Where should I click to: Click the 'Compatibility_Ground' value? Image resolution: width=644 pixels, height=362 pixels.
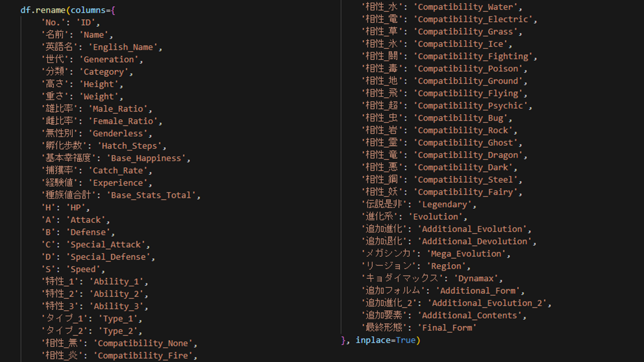click(x=468, y=81)
